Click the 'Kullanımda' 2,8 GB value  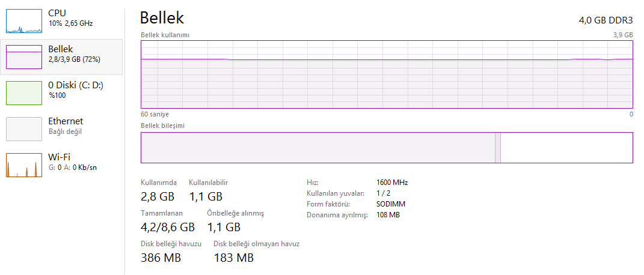[158, 196]
